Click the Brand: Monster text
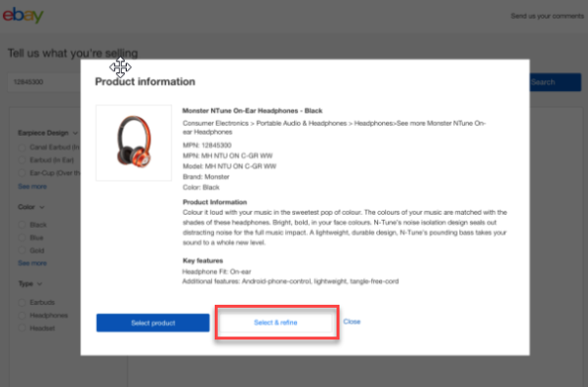Image resolution: width=588 pixels, height=387 pixels. tap(206, 176)
